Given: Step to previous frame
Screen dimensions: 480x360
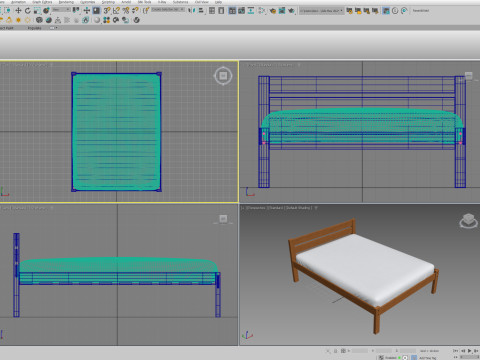Looking at the screenshot, I should pos(463,351).
